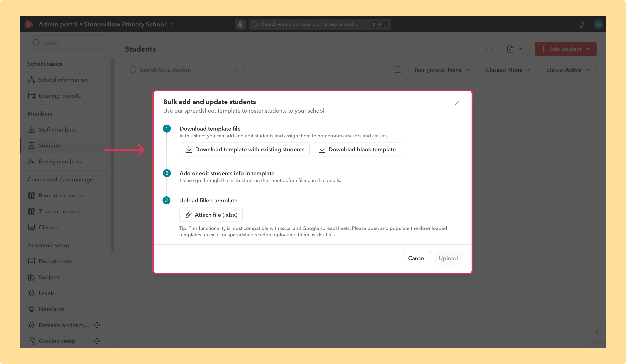Close the Bulk add students dialog
The width and height of the screenshot is (626, 364).
(x=457, y=103)
